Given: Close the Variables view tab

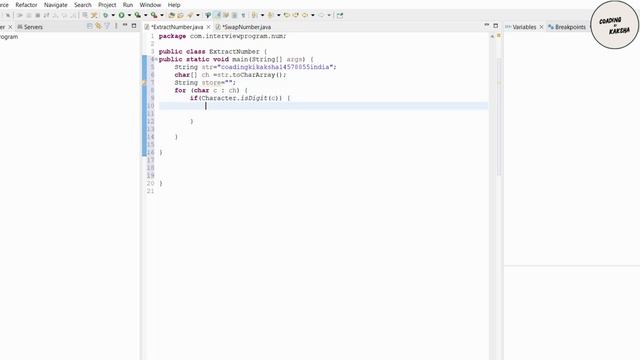Looking at the screenshot, I should click(541, 27).
